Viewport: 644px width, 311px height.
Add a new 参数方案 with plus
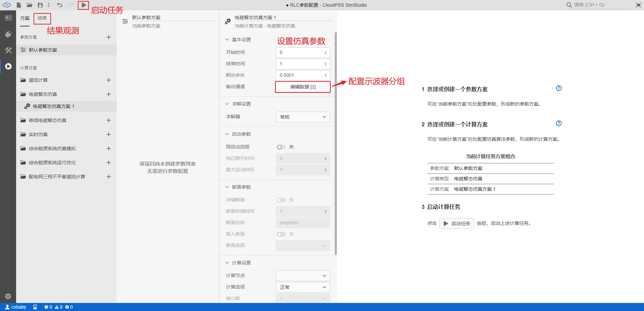[x=109, y=37]
